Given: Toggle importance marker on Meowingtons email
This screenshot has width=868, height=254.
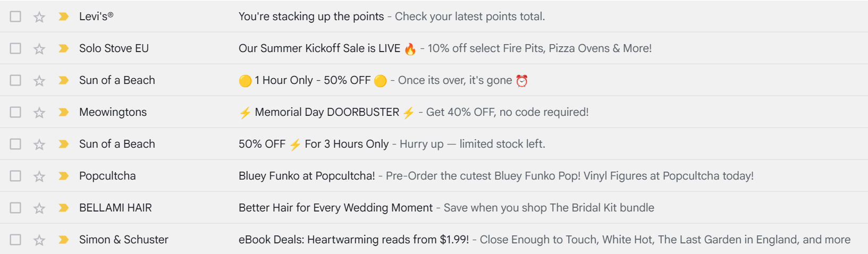Looking at the screenshot, I should pyautogui.click(x=64, y=112).
